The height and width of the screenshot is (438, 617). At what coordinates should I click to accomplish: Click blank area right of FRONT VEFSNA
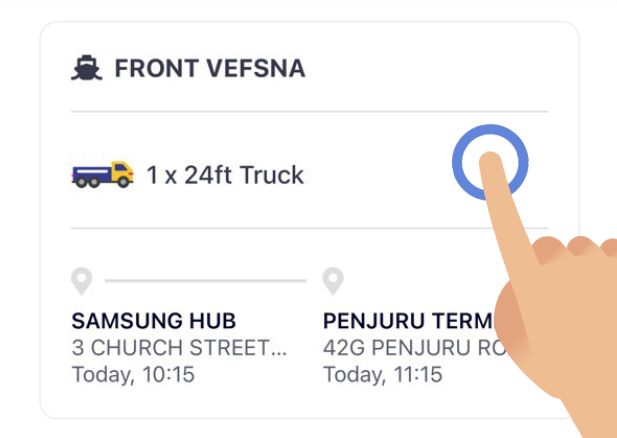[425, 68]
